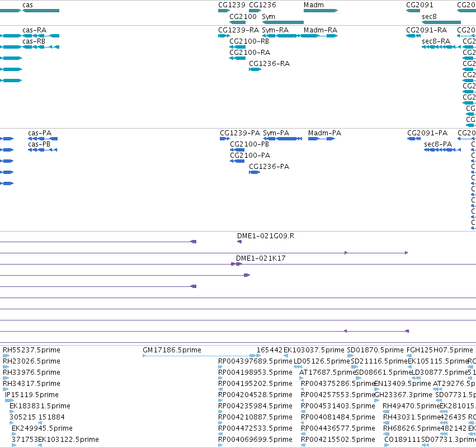Screen dimensions: 476x448
Task: Click the Sym-PA protein label
Action: click(276, 133)
